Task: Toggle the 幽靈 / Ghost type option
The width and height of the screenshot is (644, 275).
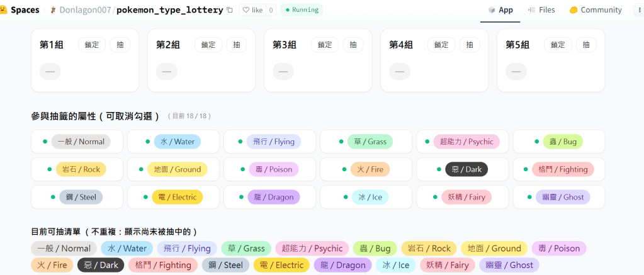Action: pyautogui.click(x=559, y=197)
